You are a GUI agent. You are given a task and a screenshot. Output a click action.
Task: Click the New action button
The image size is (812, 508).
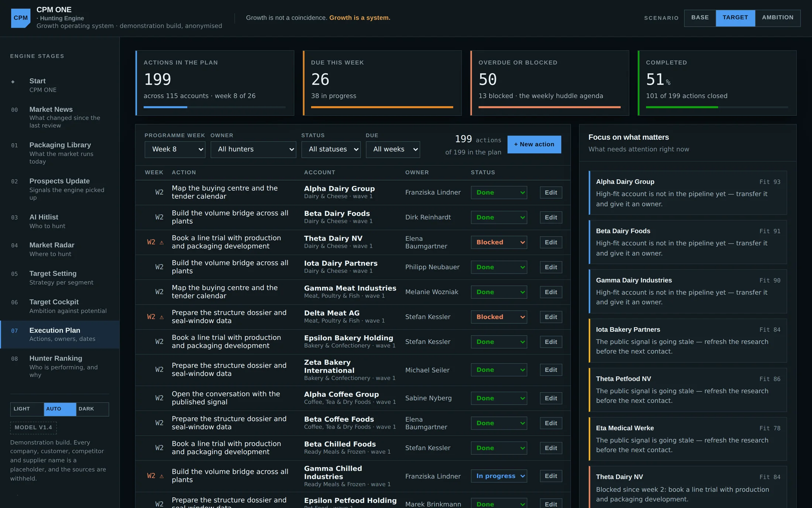(x=534, y=144)
